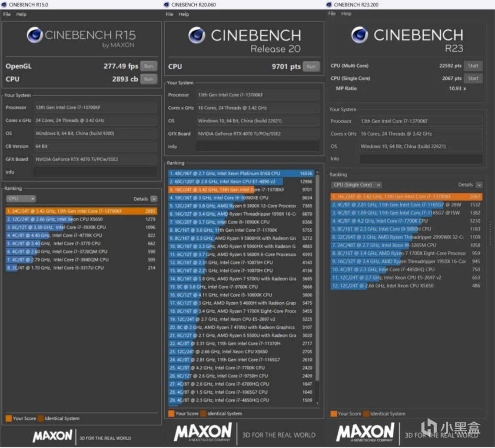This screenshot has height=448, width=495.
Task: Select R23 ranking row Xeon W-3265M
Action: [407, 245]
